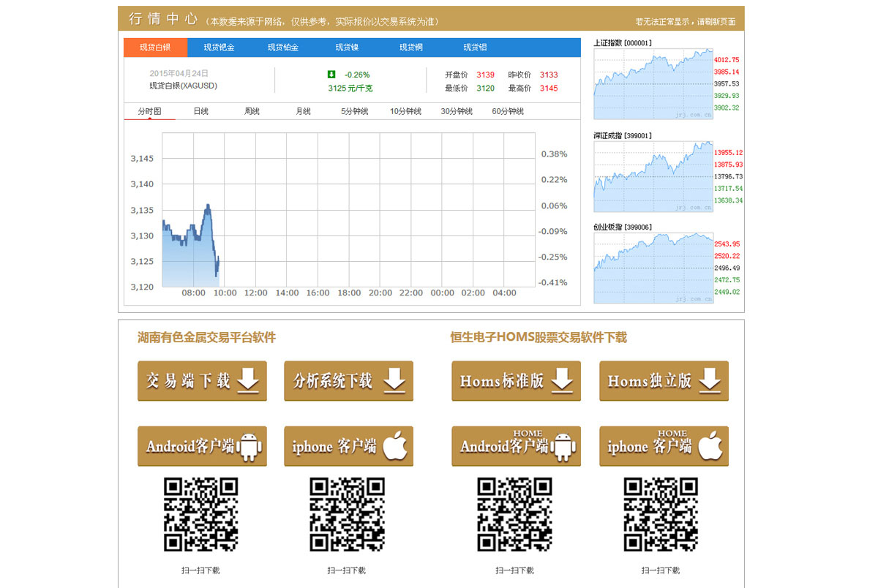Click the QR code under HOME iphone 客户端

point(661,515)
